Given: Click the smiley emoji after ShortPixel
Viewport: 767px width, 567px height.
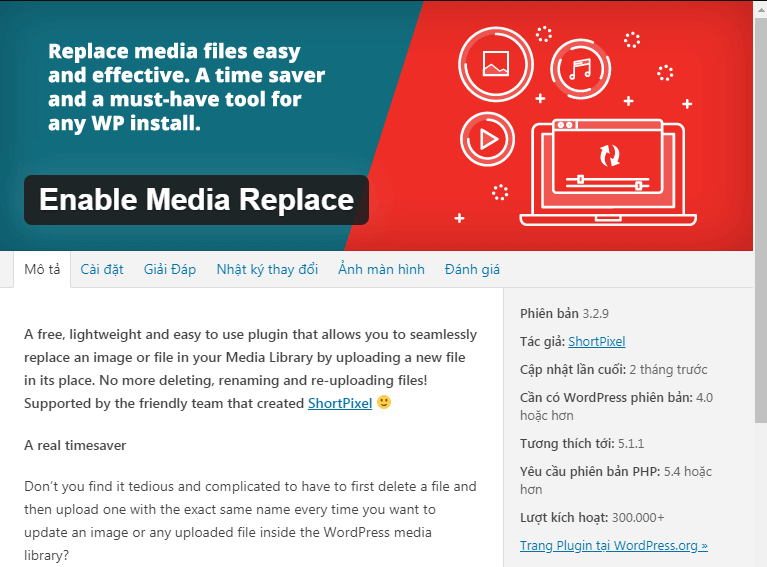Looking at the screenshot, I should point(384,402).
